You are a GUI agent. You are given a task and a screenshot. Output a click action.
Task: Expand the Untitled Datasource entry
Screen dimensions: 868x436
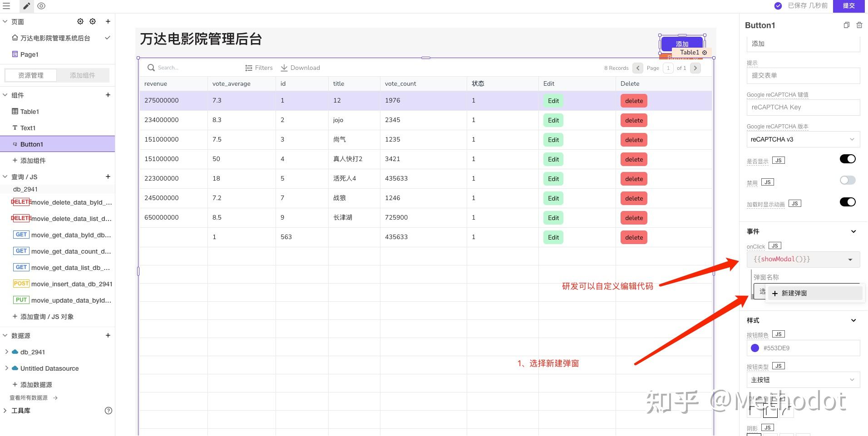[x=6, y=368]
